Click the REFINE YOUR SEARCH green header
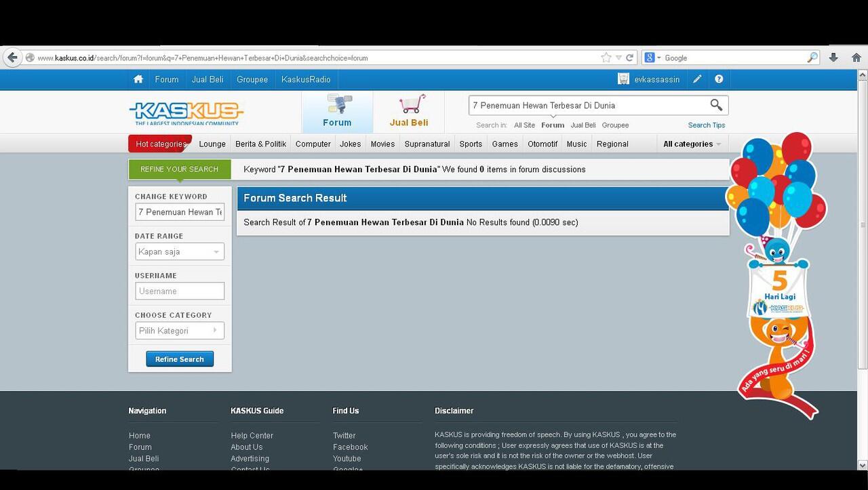The width and height of the screenshot is (868, 490). 179,169
